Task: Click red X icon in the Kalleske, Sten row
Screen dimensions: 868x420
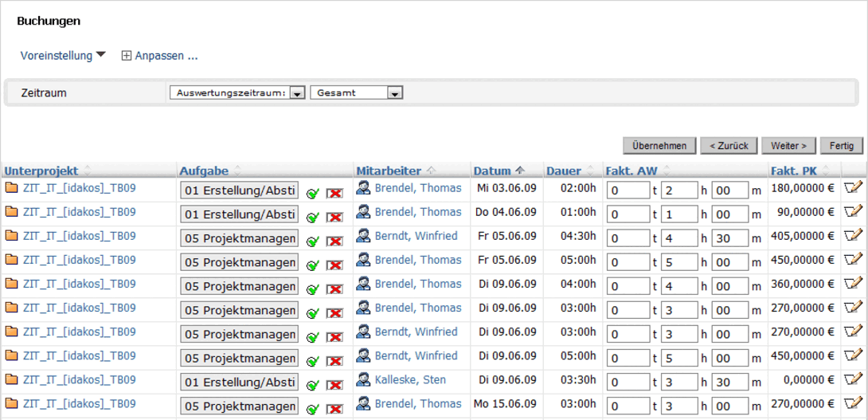Action: [334, 385]
